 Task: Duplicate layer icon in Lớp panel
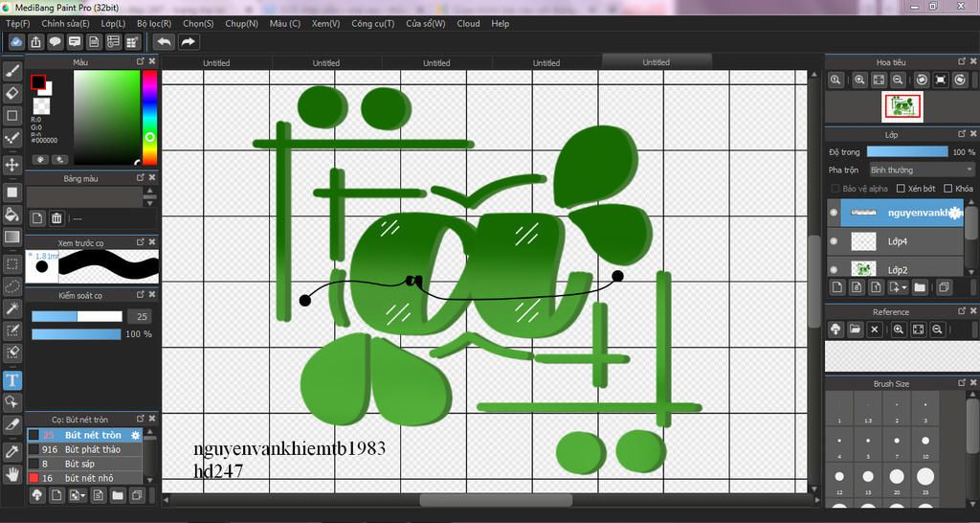point(944,287)
